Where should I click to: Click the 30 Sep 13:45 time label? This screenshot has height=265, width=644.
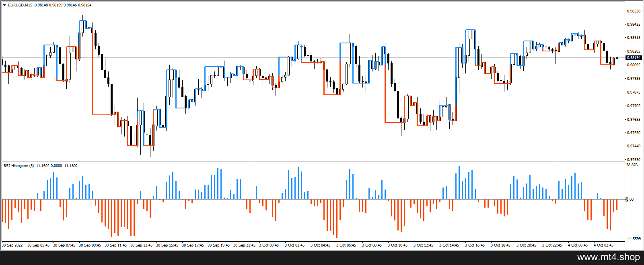(x=142, y=245)
